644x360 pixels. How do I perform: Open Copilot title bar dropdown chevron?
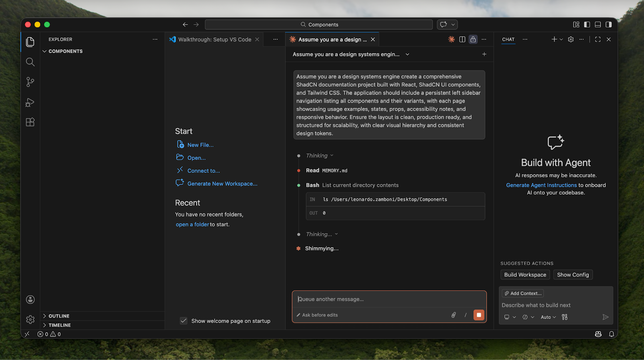453,25
